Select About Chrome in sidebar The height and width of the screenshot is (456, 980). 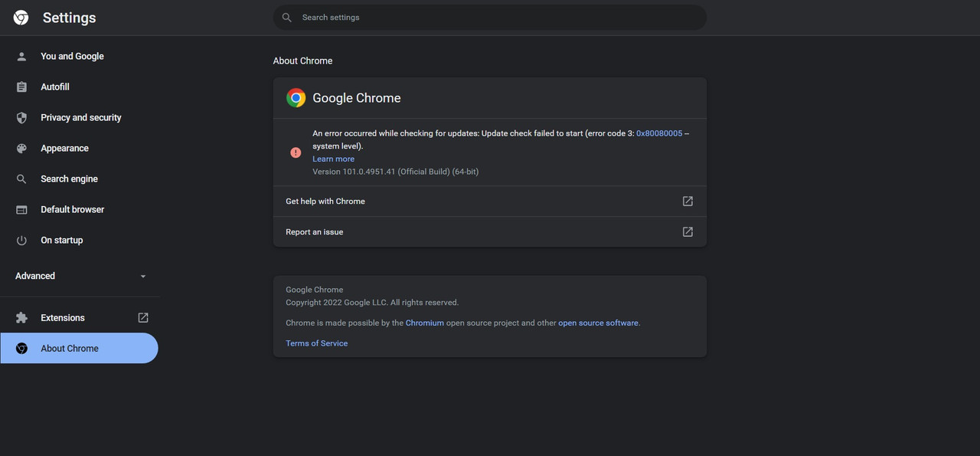click(79, 348)
